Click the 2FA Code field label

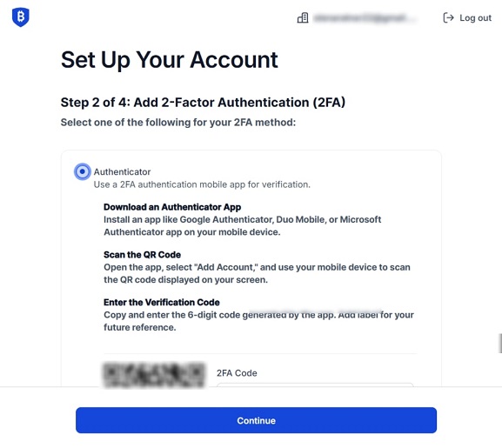point(237,373)
